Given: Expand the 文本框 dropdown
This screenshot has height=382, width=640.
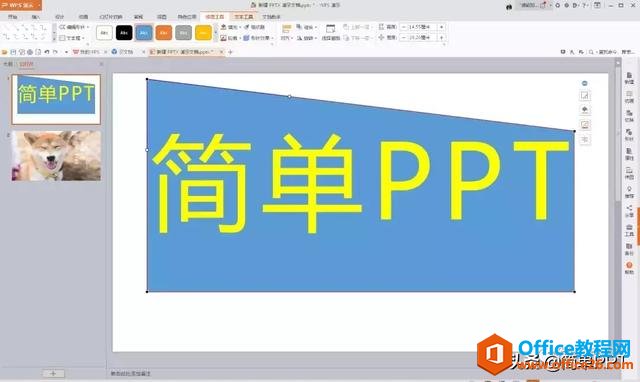Looking at the screenshot, I should click(72, 38).
